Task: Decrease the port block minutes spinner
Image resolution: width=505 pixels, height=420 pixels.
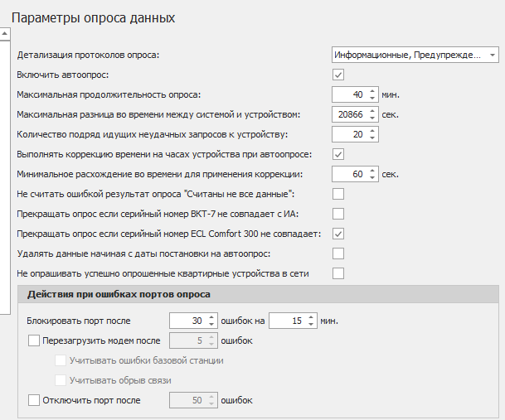Action: pos(311,325)
